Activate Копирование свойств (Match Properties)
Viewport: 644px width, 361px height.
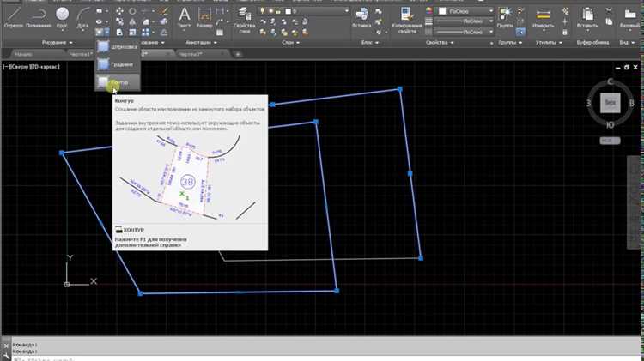[x=407, y=21]
